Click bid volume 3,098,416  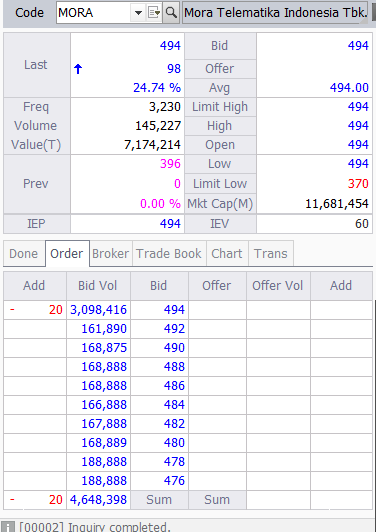tap(98, 310)
